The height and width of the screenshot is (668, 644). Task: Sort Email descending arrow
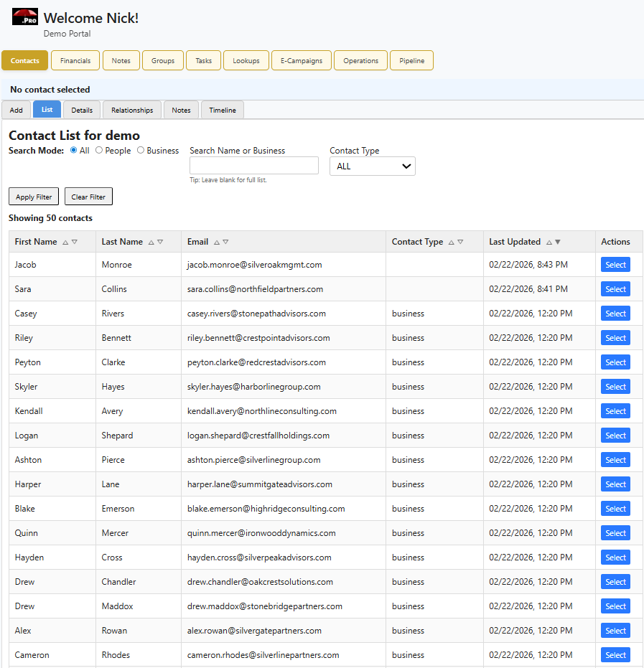[x=226, y=242]
